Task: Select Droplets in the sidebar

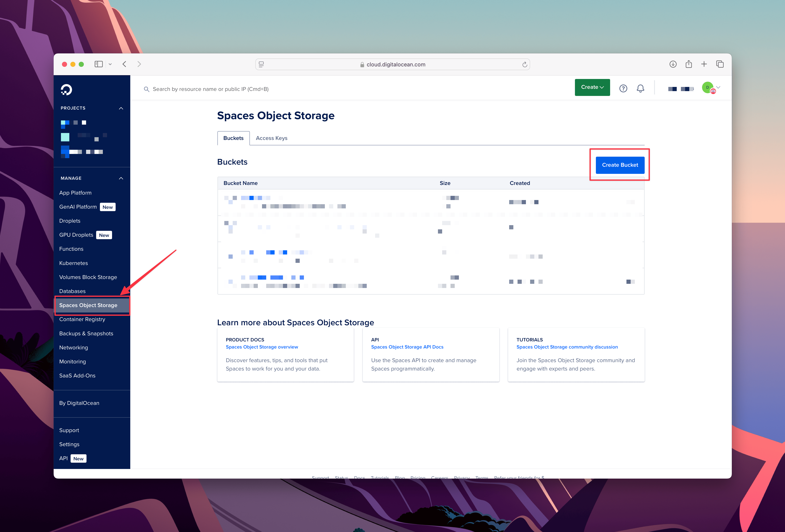Action: click(70, 221)
